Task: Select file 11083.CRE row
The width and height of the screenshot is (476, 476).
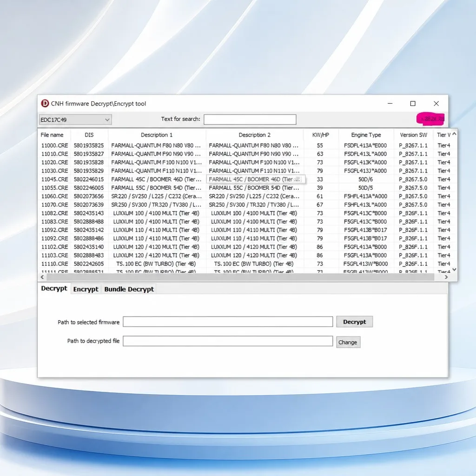Action: [x=245, y=222]
